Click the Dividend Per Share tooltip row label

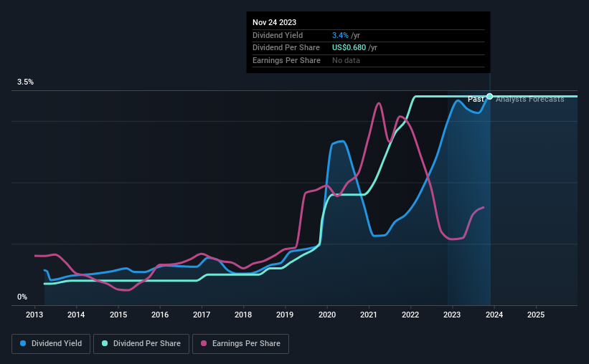pos(286,48)
